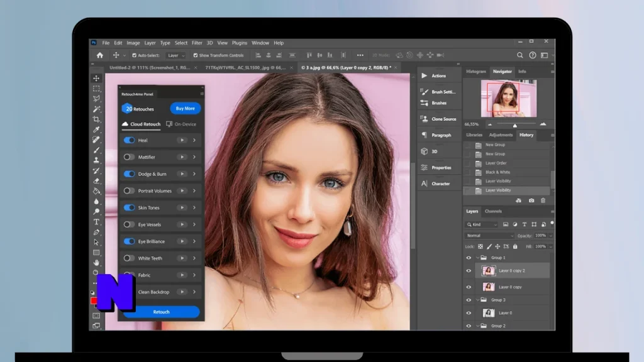Screen dimensions: 644x362
Task: Open the workspace switcher icon
Action: point(544,55)
